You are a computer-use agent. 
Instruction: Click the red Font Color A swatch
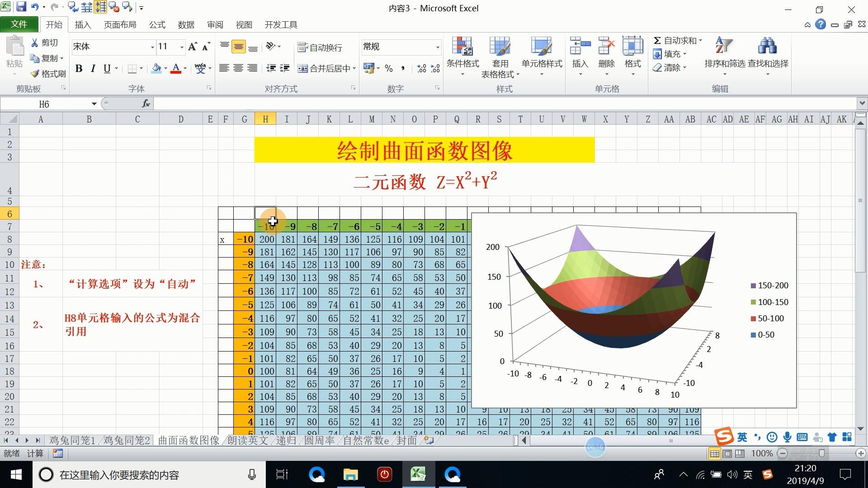[176, 69]
